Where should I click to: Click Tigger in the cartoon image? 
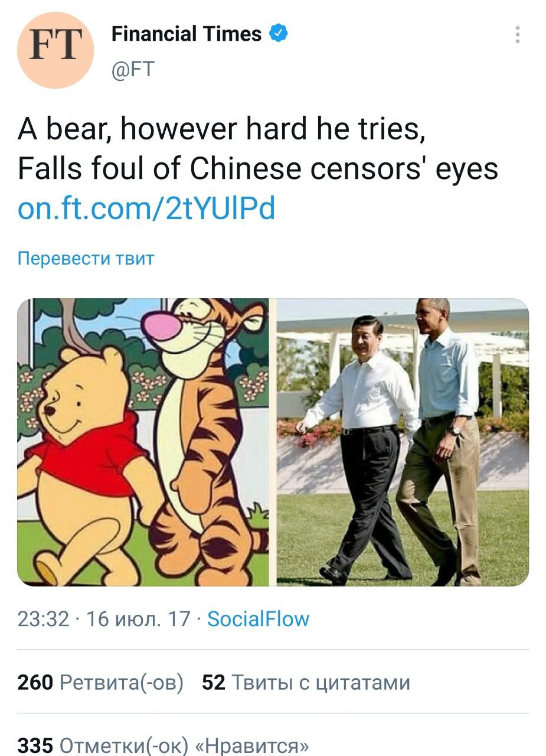tap(201, 425)
